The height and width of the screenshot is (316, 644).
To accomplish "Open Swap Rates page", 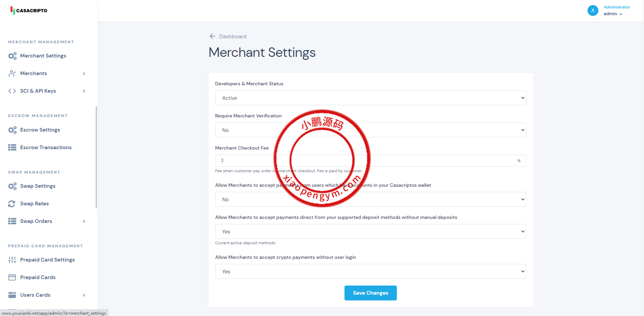I will [x=34, y=204].
